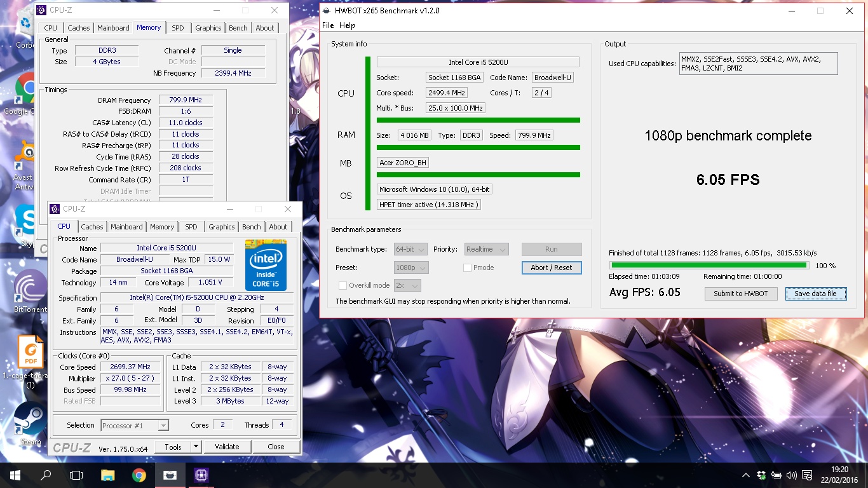Click the CPU-Z Validate button
The image size is (868, 488).
coord(227,447)
